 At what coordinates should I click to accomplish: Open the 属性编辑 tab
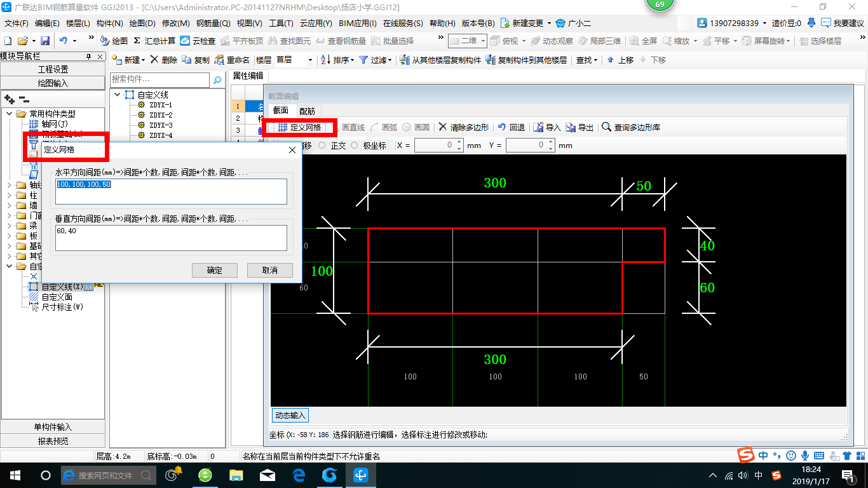[248, 75]
